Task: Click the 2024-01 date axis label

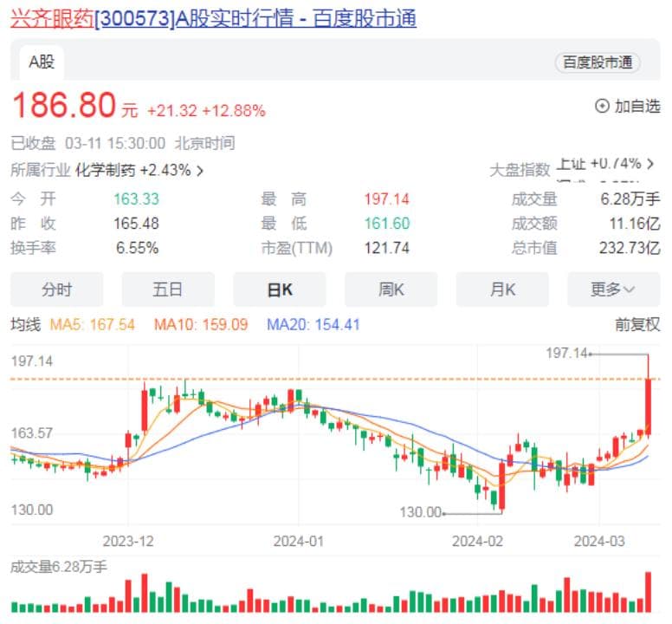Action: (x=298, y=541)
